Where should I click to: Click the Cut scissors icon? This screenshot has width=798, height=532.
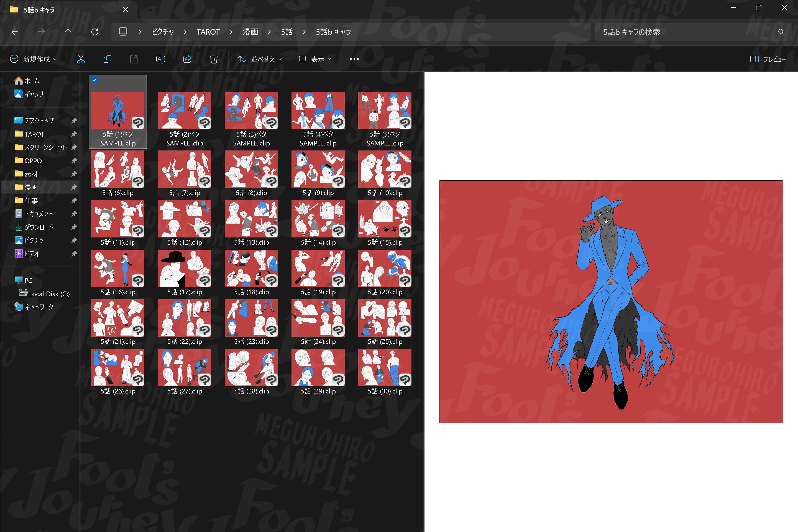(x=81, y=59)
